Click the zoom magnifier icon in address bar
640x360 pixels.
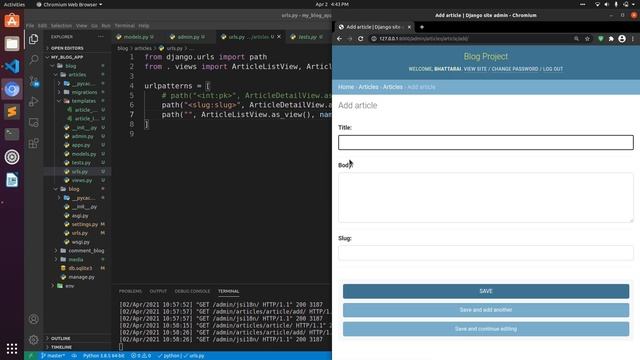point(576,39)
